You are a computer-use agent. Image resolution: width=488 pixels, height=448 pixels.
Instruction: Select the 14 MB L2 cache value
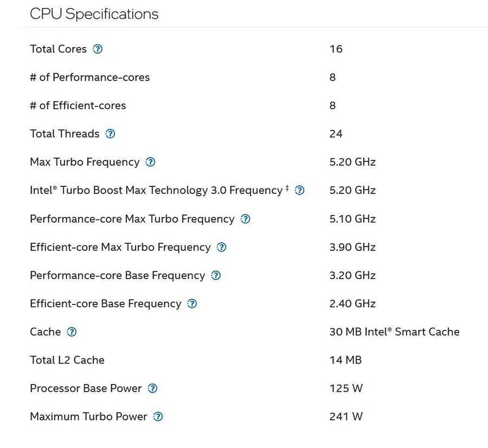(x=345, y=360)
